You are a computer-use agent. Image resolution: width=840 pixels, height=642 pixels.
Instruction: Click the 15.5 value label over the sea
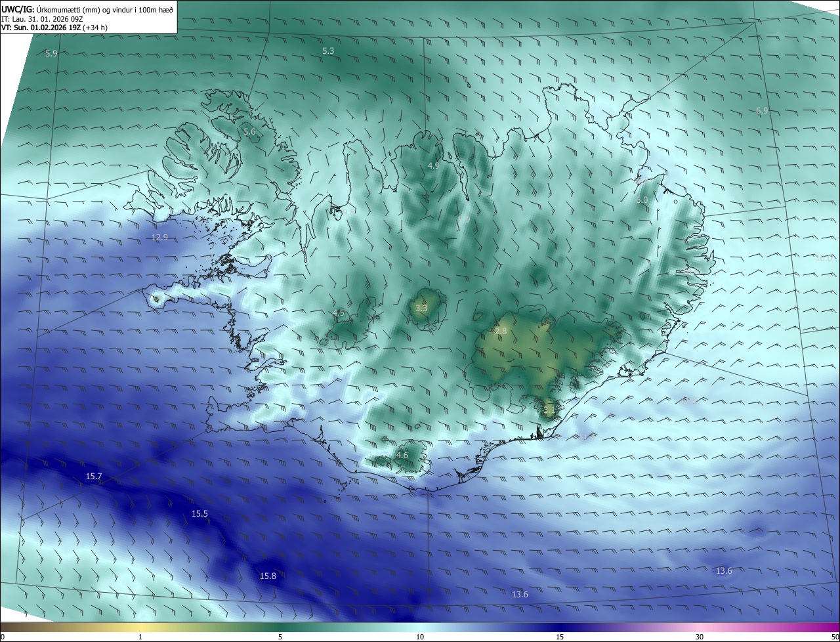point(199,513)
